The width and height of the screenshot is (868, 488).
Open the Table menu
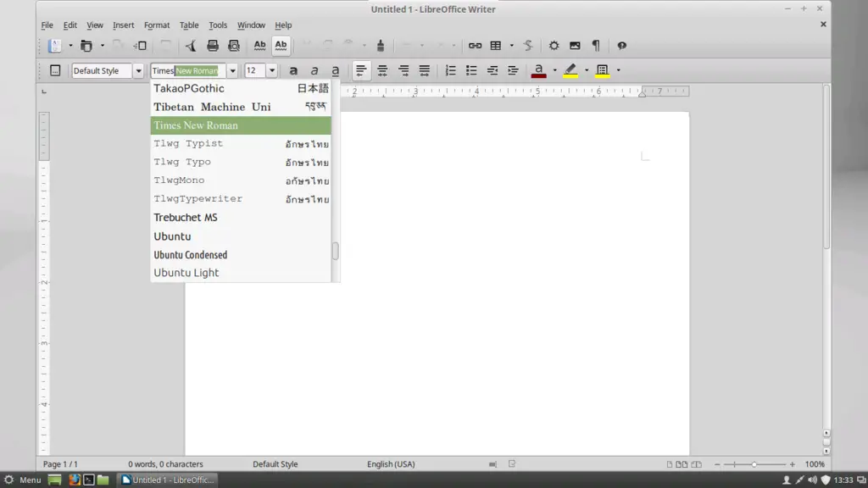[x=189, y=25]
